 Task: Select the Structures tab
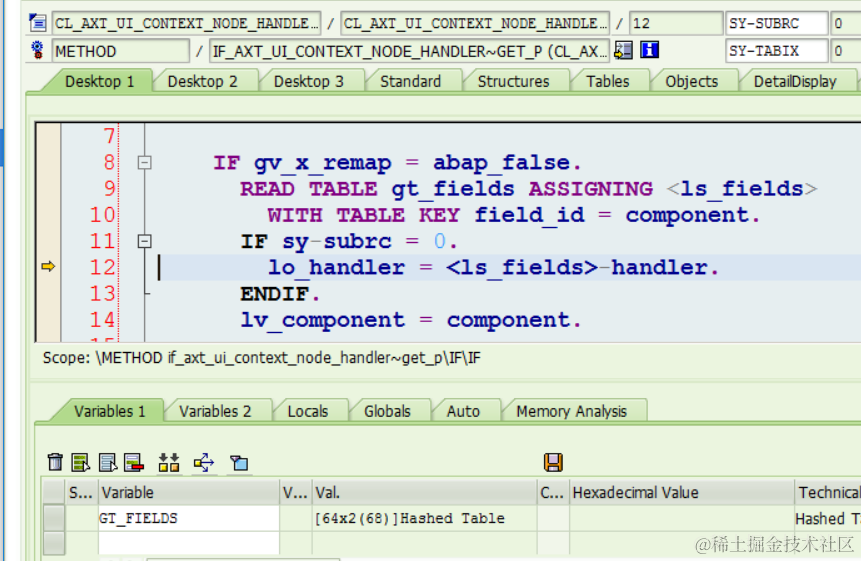[x=513, y=81]
